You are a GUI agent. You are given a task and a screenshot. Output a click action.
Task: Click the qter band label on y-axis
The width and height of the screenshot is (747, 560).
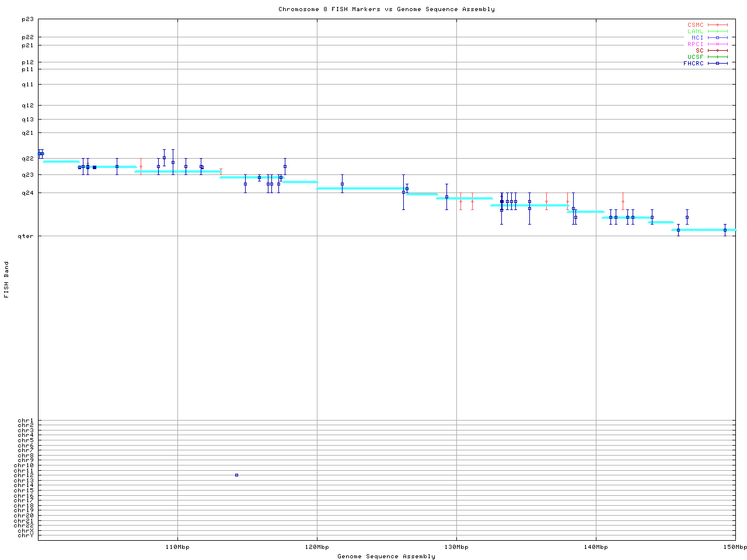[x=27, y=236]
